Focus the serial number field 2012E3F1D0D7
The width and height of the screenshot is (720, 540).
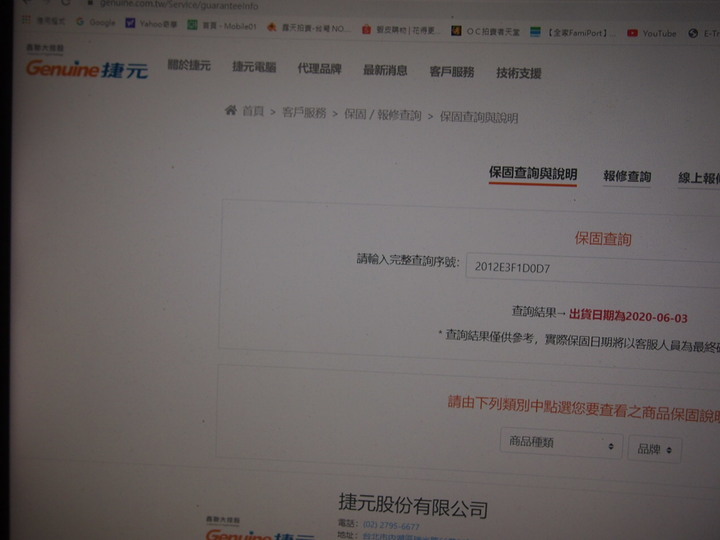[593, 269]
